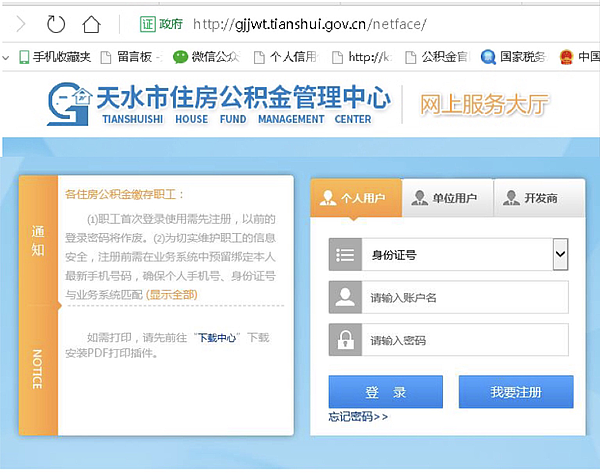This screenshot has width=600, height=473.
Task: Click the person icon on 个人用户 tab
Action: [x=328, y=197]
